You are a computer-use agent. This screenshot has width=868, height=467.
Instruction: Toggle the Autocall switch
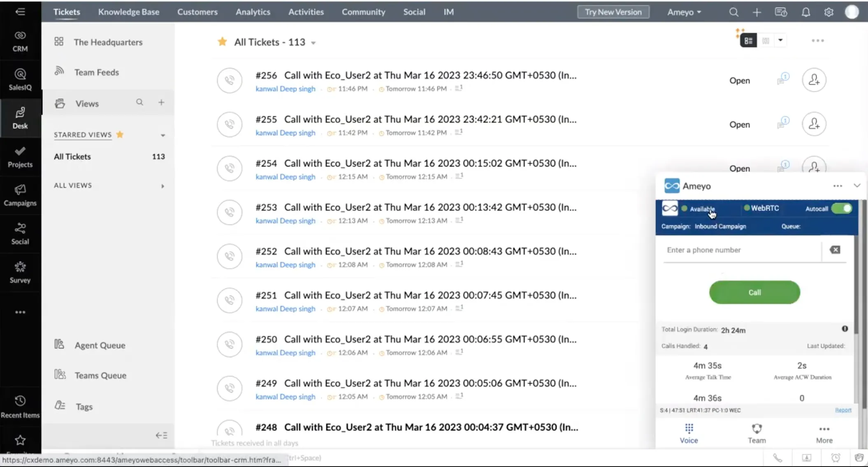[842, 208]
